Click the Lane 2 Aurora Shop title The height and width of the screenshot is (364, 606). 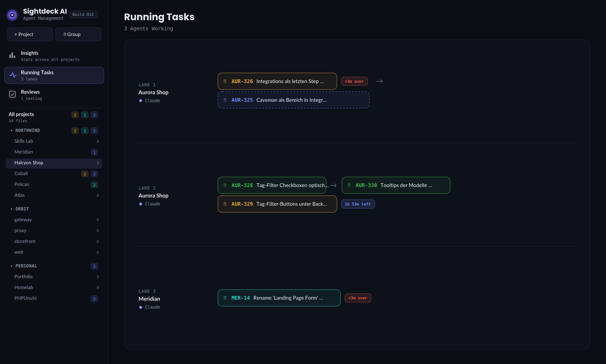153,196
